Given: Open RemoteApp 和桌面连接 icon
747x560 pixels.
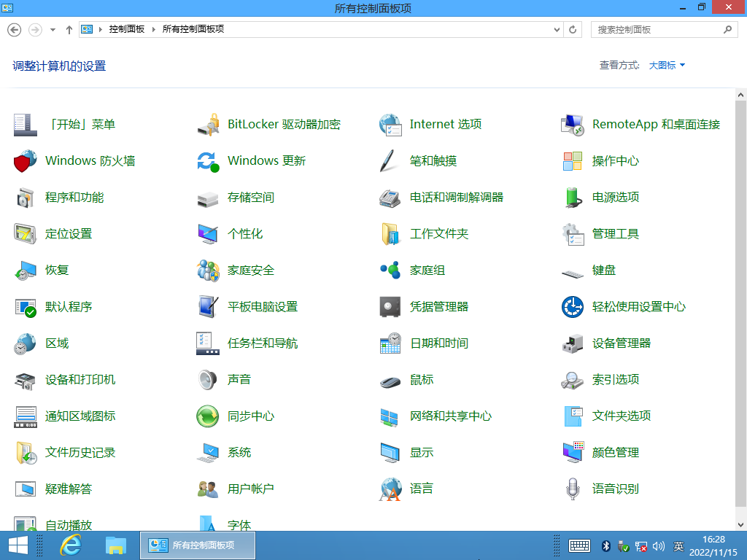Looking at the screenshot, I should (573, 125).
